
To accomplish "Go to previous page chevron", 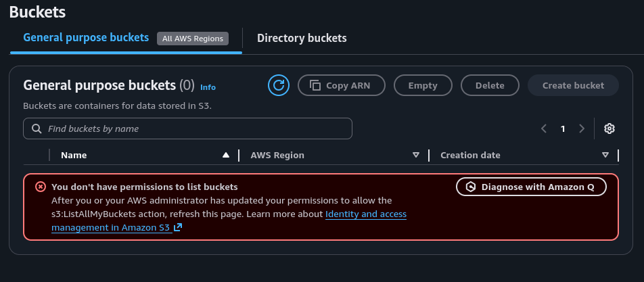I will (544, 128).
